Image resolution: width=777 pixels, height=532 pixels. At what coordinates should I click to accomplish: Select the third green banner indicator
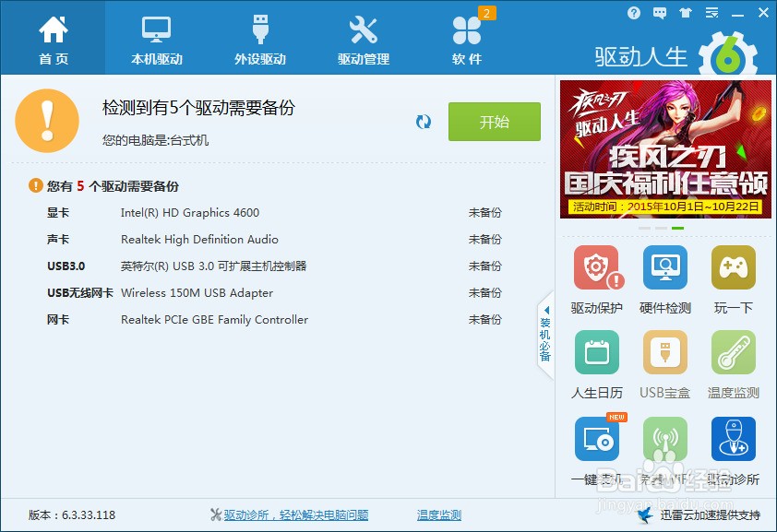[x=678, y=228]
